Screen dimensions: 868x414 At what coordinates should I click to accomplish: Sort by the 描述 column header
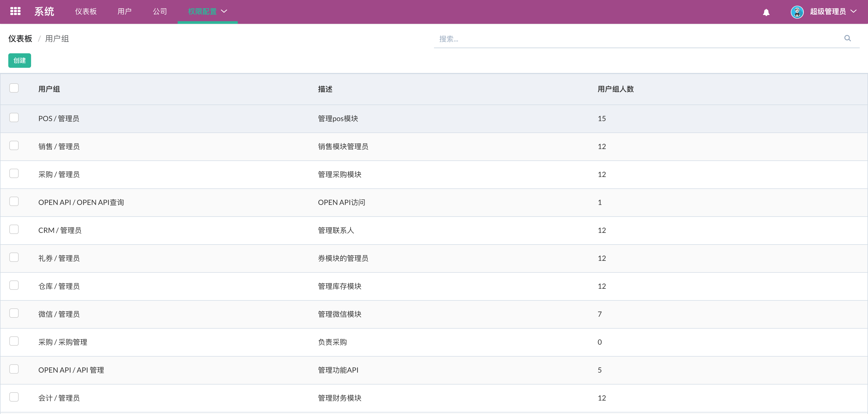[325, 89]
